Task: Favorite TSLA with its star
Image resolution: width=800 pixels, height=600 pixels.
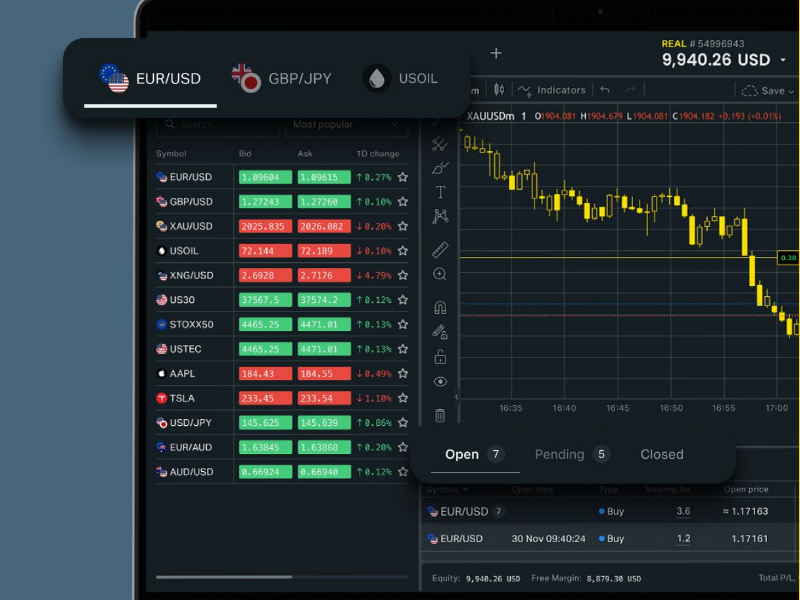Action: [x=403, y=398]
